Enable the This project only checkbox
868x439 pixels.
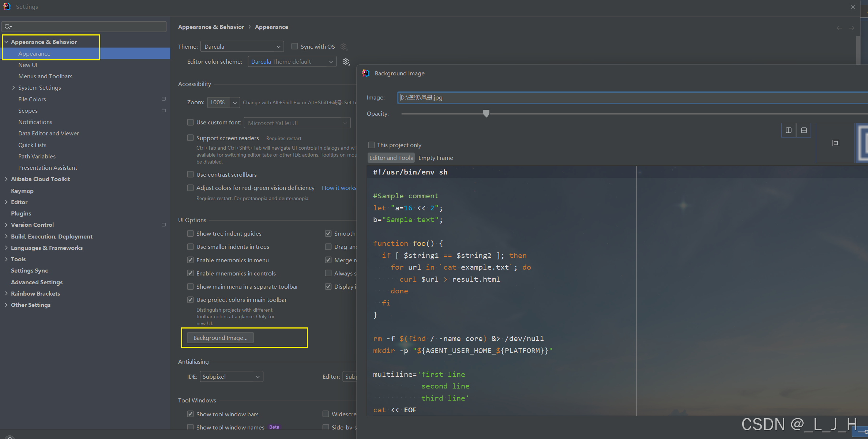point(371,145)
